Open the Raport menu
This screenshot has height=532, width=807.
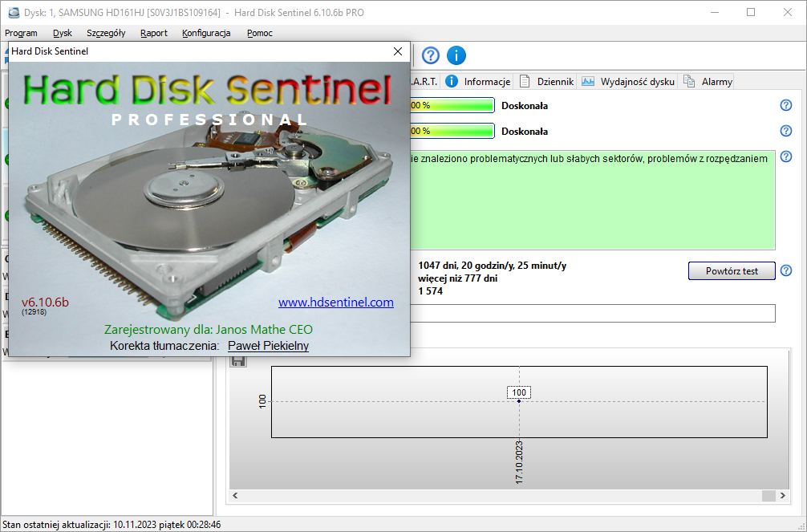coord(154,33)
